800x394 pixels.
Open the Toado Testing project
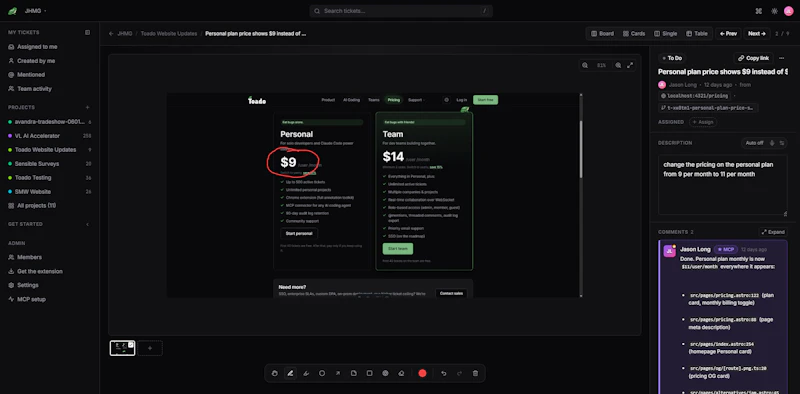(x=49, y=178)
